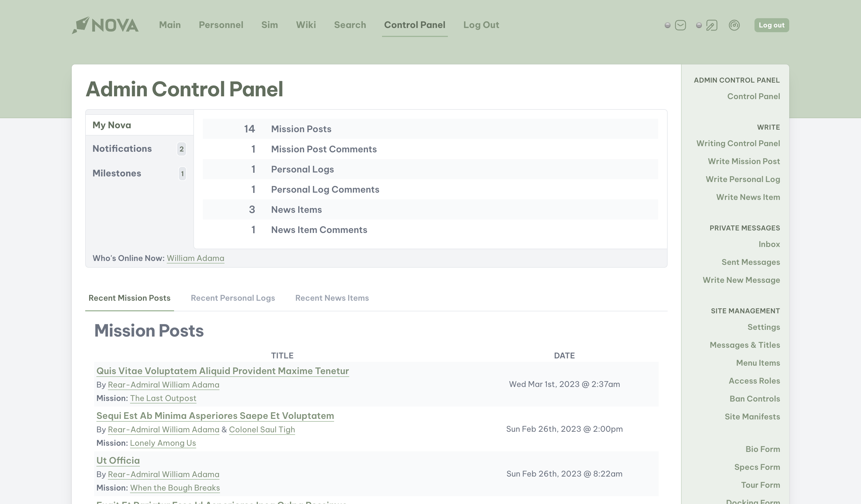This screenshot has width=861, height=504.
Task: Open Colonel Saul Tigh's profile link
Action: (262, 429)
